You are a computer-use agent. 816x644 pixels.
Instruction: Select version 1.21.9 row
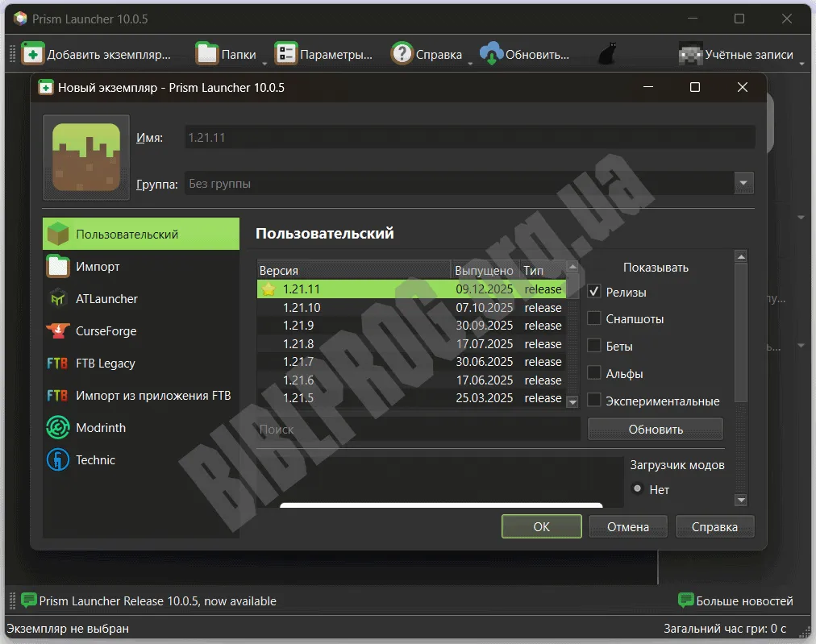(412, 326)
